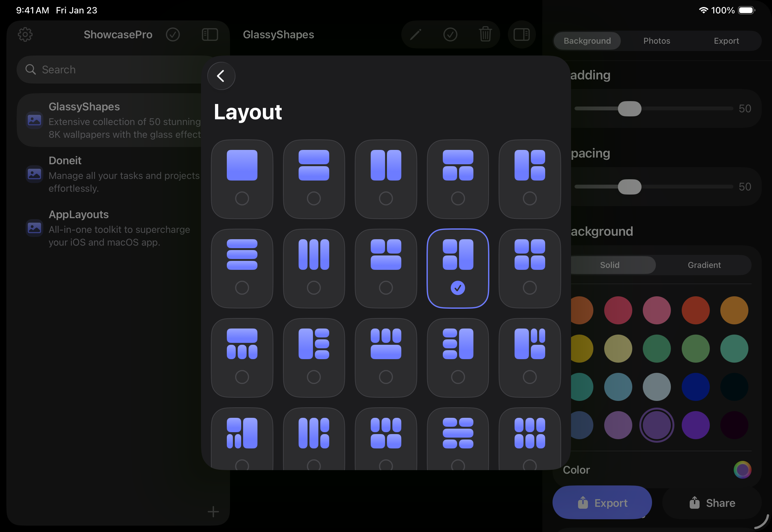This screenshot has width=772, height=532.
Task: Switch to the Export tab
Action: tap(726, 41)
